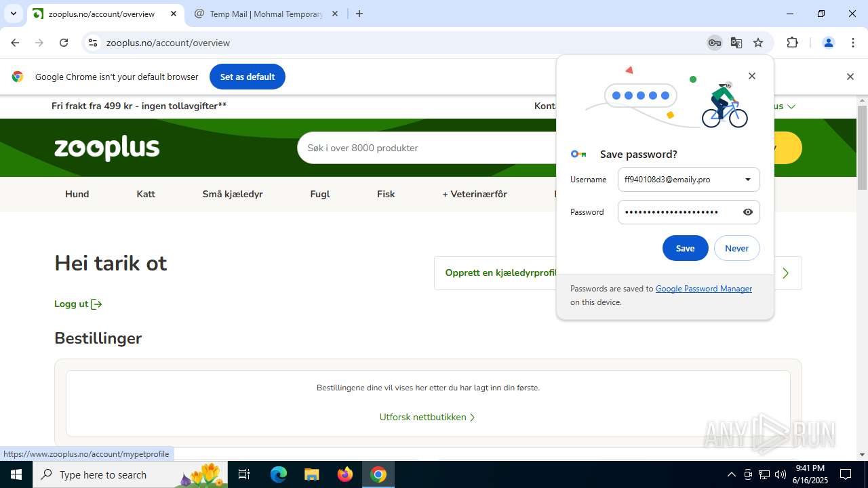Show hidden system tray icons
Image resolution: width=868 pixels, height=488 pixels.
tap(731, 474)
